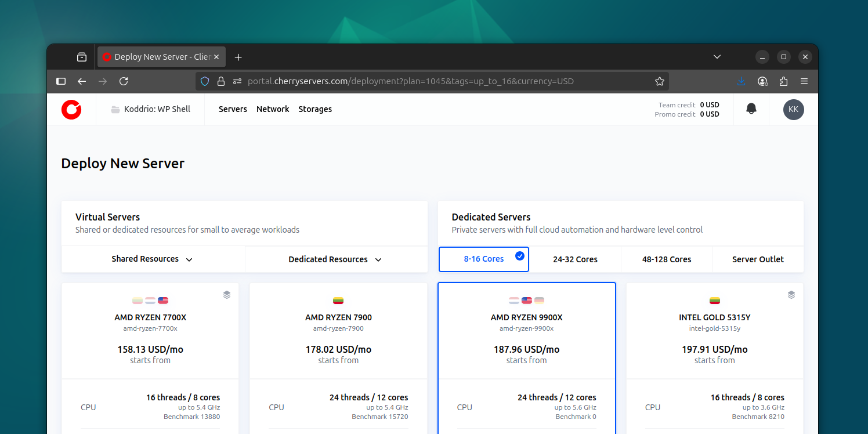Click the stack icon on Intel Gold 5315Y card

point(791,295)
